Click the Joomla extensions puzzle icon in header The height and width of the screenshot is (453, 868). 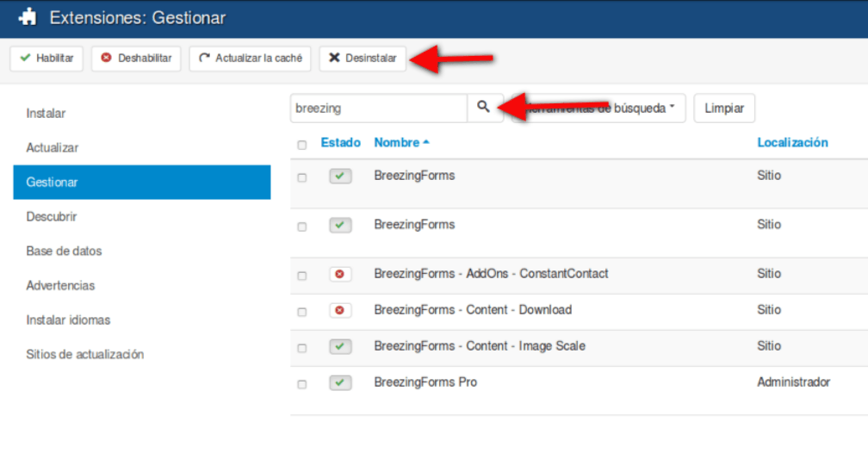tap(28, 18)
